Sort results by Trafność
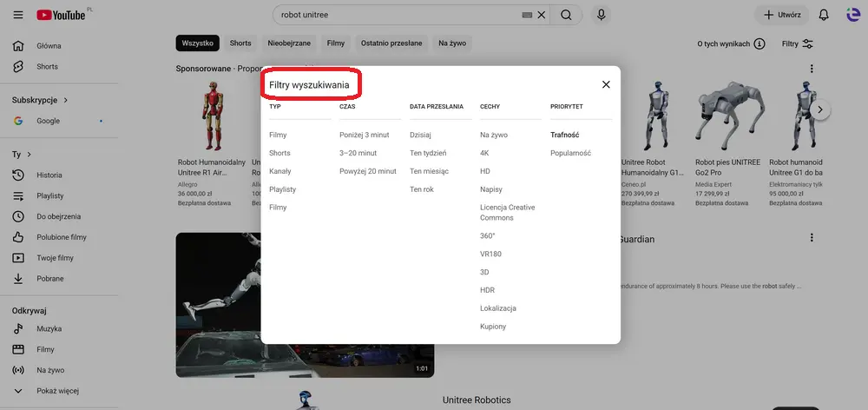 (565, 135)
